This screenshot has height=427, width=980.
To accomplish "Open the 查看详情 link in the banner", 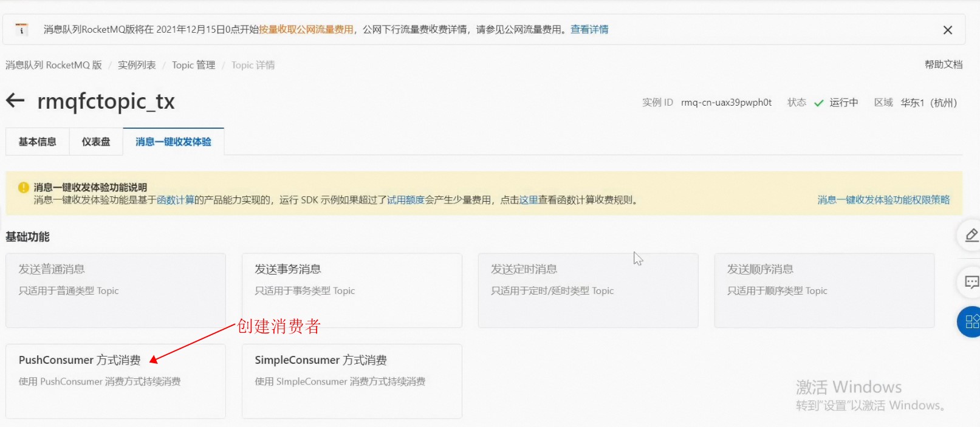I will pos(589,29).
